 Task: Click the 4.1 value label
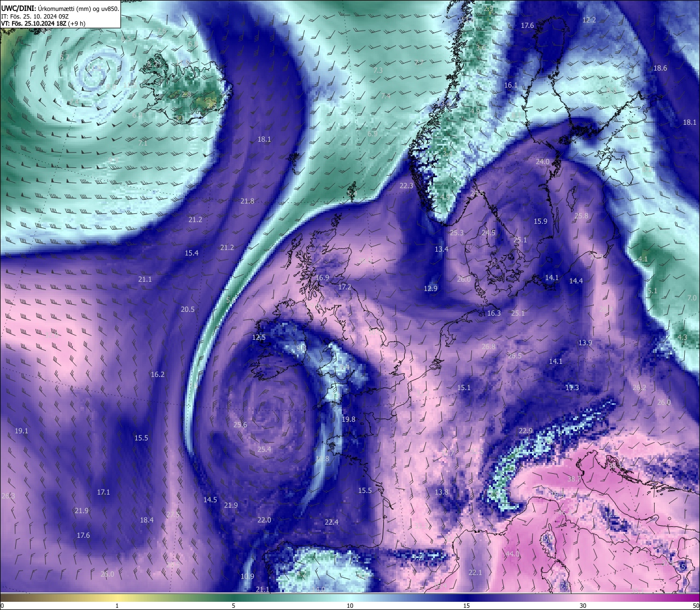click(643, 259)
